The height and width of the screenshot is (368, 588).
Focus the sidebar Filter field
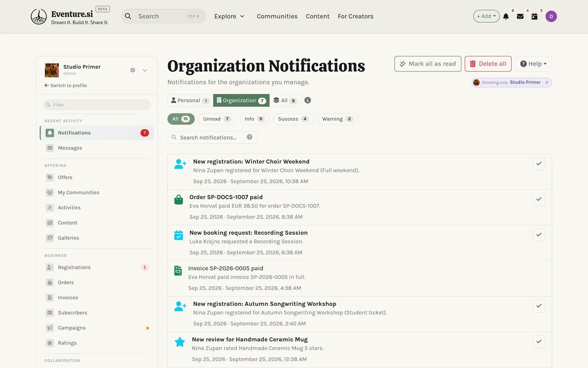coord(97,105)
